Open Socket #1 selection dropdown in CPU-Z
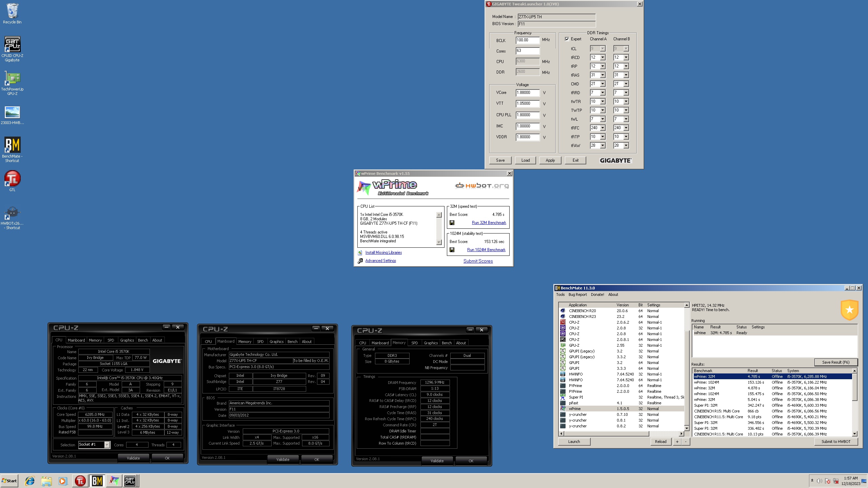 click(x=107, y=445)
